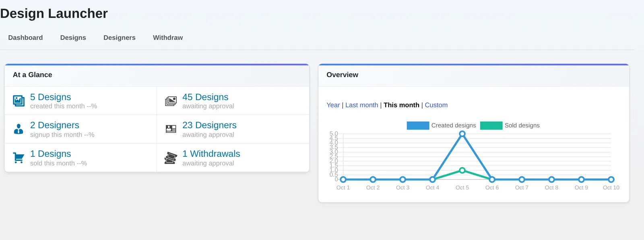Click the designs created picture icon
The width and height of the screenshot is (644, 240).
[x=19, y=101]
